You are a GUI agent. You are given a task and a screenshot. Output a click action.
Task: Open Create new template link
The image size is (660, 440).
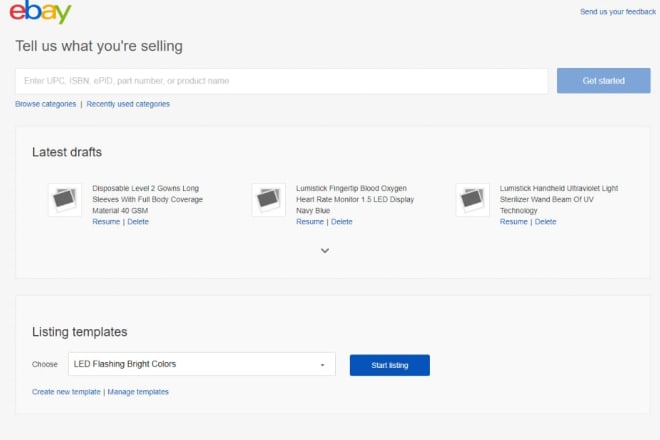(66, 392)
